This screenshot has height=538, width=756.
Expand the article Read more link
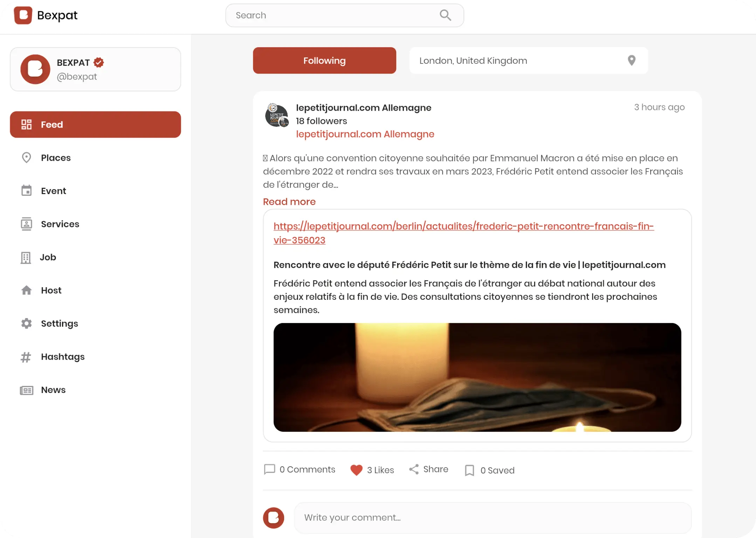[289, 201]
